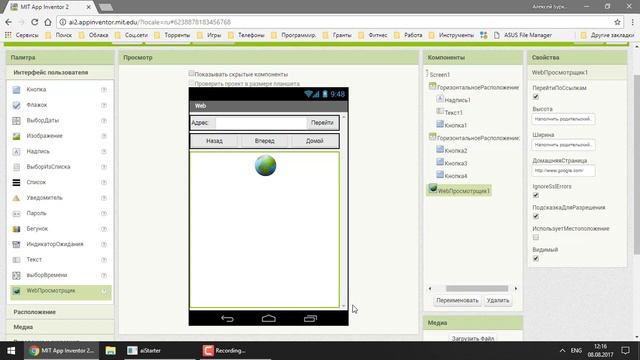Image resolution: width=640 pixels, height=360 pixels.
Task: Toggle Проверить проект в размере планшета checkbox
Action: click(x=191, y=83)
